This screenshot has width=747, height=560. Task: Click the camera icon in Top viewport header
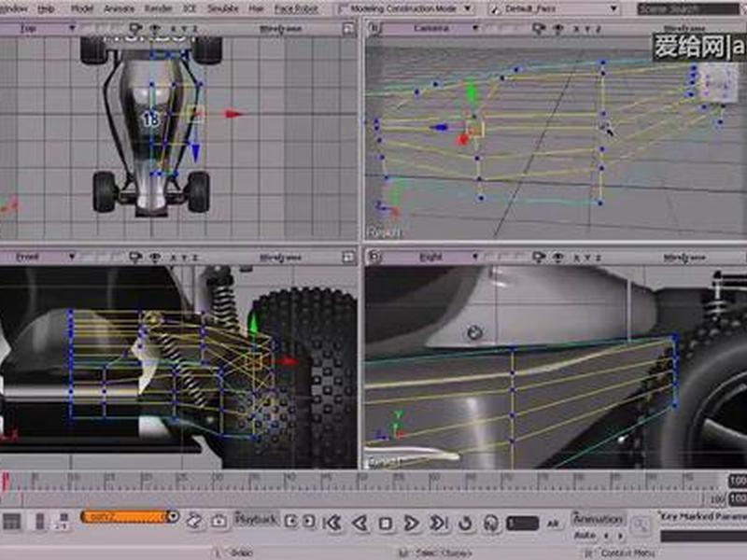click(x=135, y=29)
